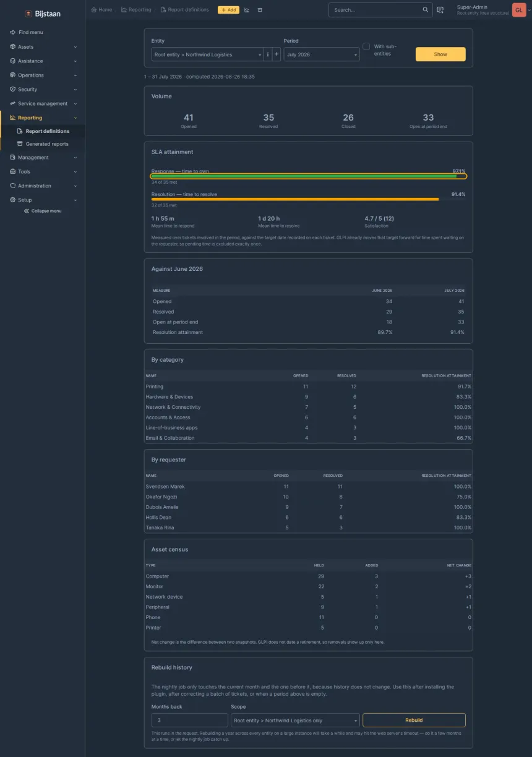Click the 'Hardware & Devices' category name
This screenshot has width=532, height=757.
[x=169, y=397]
